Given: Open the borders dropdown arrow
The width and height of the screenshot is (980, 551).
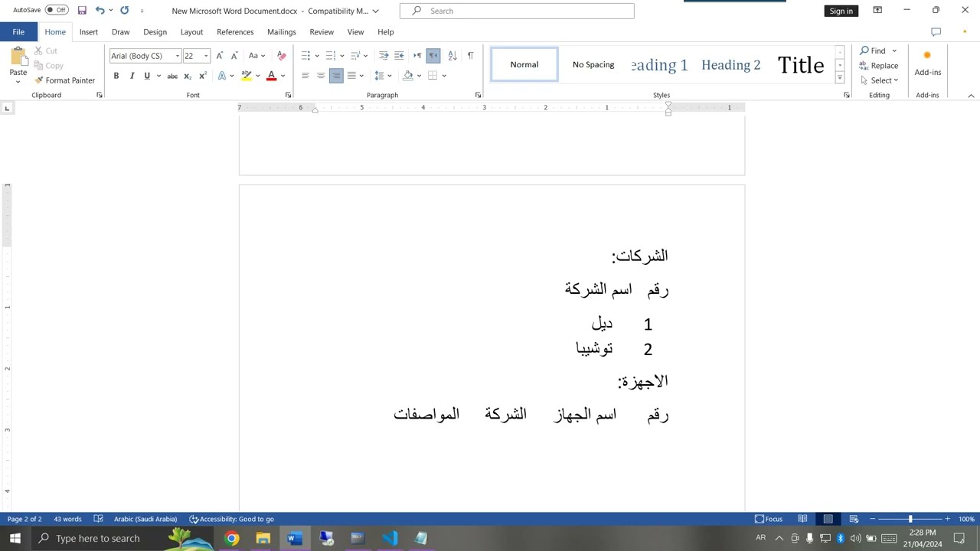Looking at the screenshot, I should (x=444, y=76).
